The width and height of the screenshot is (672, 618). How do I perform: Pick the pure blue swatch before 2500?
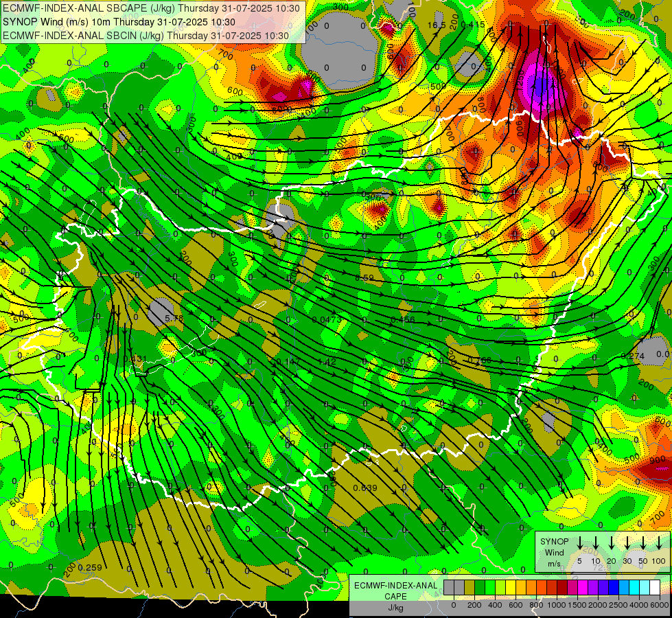(614, 587)
